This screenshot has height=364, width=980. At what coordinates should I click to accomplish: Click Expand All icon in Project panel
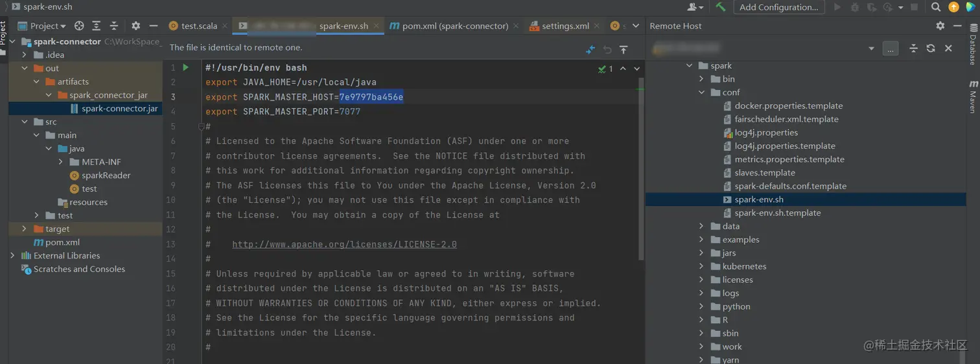pos(97,26)
